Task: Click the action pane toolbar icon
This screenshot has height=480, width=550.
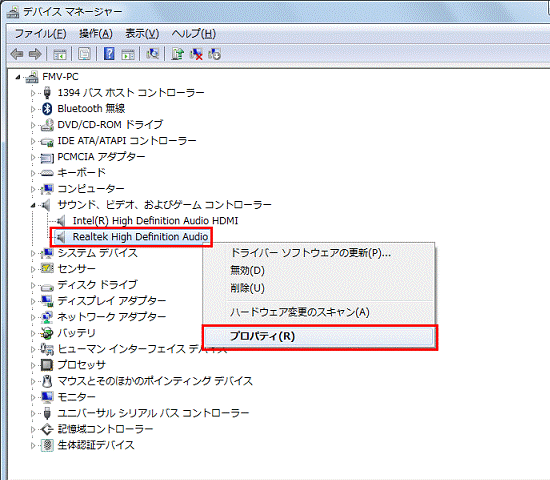Action: [128, 54]
